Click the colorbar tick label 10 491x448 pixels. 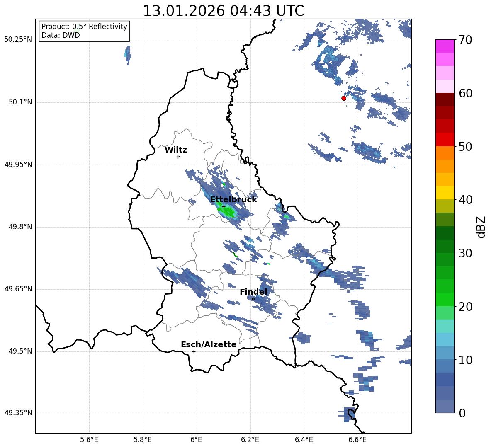(x=465, y=360)
